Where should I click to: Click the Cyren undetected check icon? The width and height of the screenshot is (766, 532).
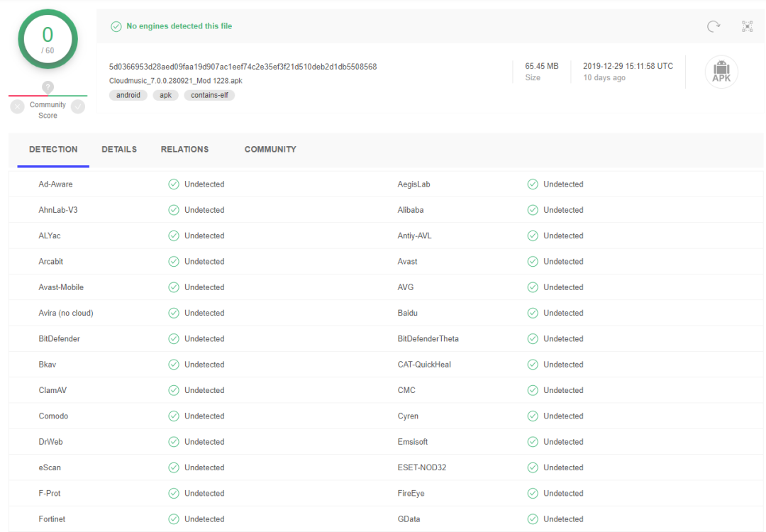point(533,416)
